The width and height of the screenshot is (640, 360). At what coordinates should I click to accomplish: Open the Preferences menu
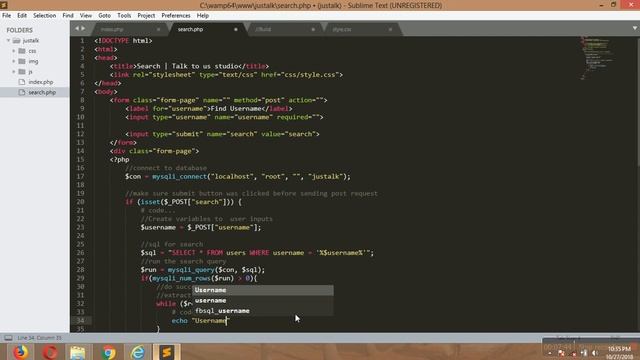pyautogui.click(x=176, y=16)
